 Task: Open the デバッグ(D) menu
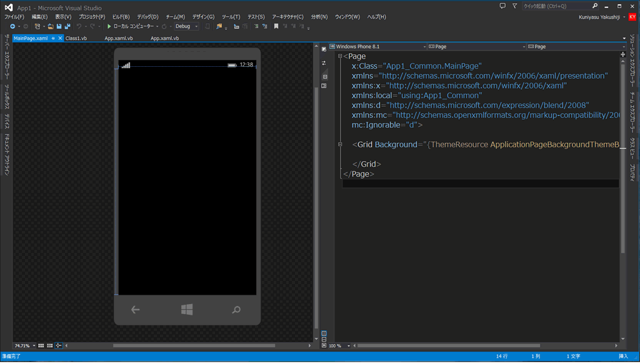tap(147, 17)
